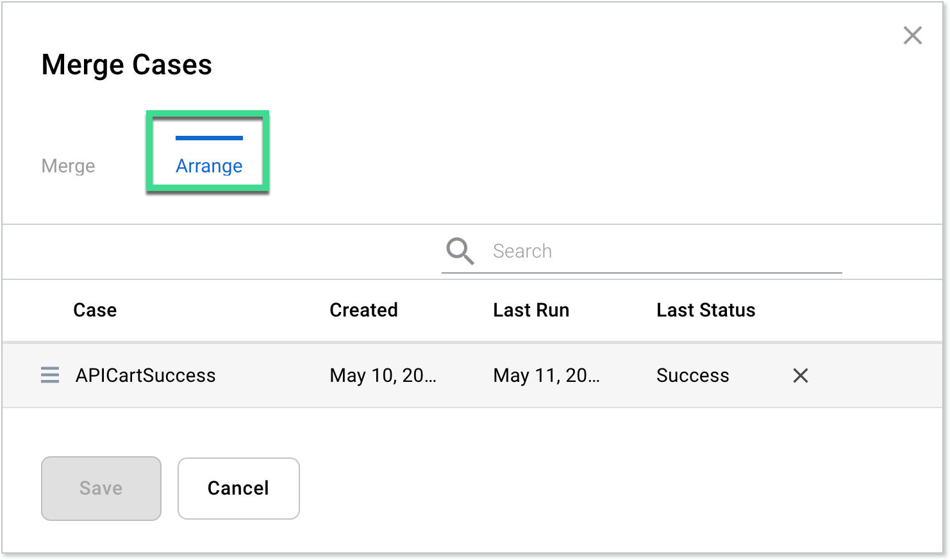Click the Save button
The width and height of the screenshot is (950, 560).
(101, 488)
